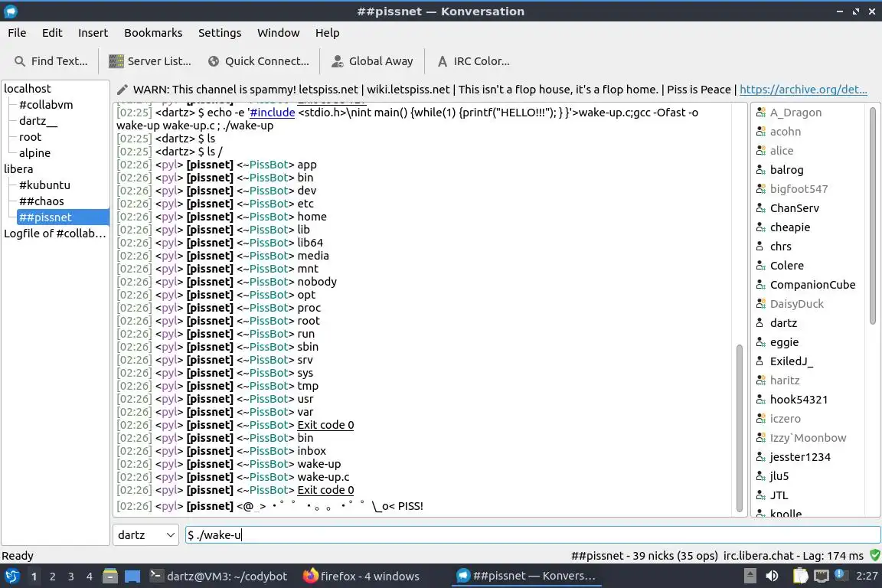Select eggie in nick list
Viewport: 882px width, 588px height.
[x=784, y=342]
